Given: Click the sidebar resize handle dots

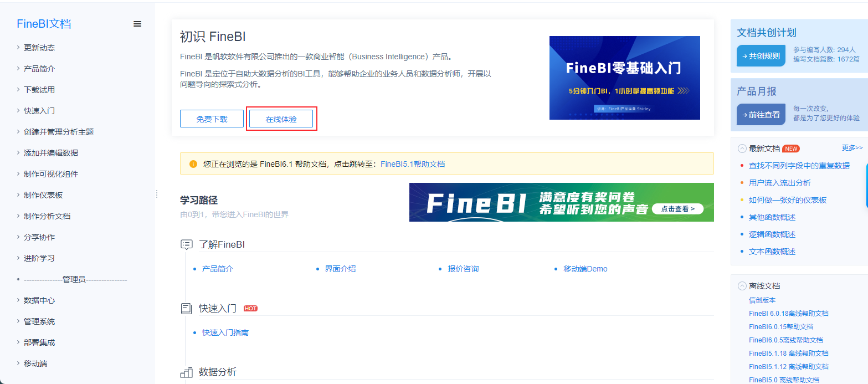Looking at the screenshot, I should (157, 194).
